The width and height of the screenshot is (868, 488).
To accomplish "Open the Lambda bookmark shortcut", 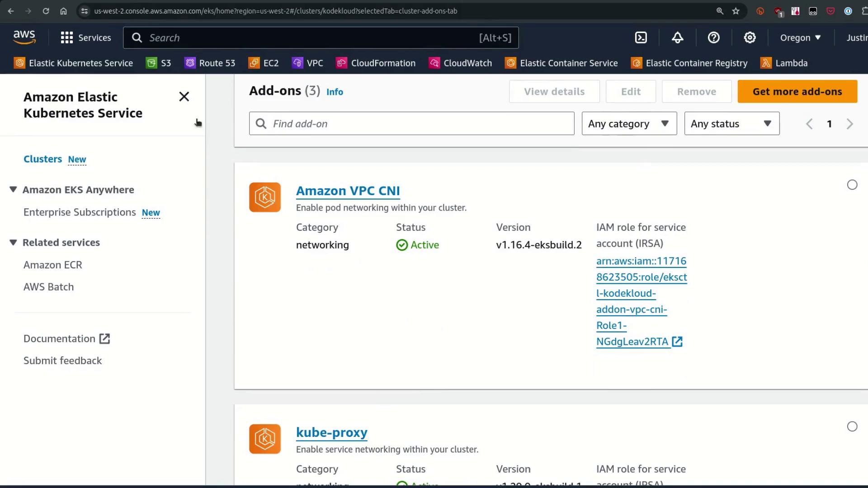I will 784,63.
